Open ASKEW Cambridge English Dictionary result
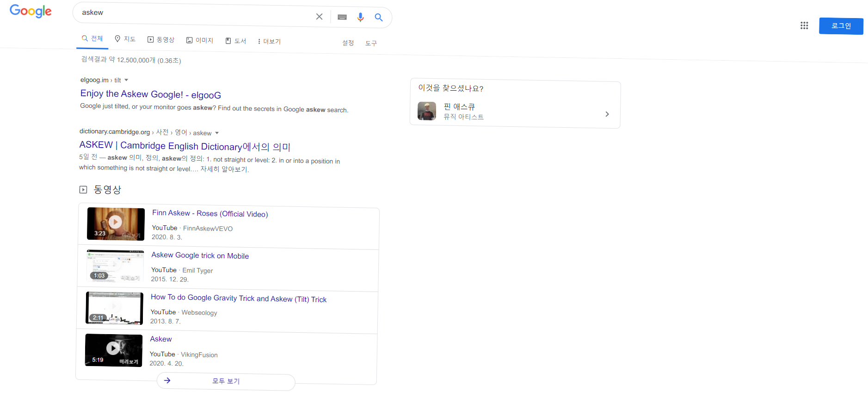Viewport: 868px width, 398px height. point(185,146)
